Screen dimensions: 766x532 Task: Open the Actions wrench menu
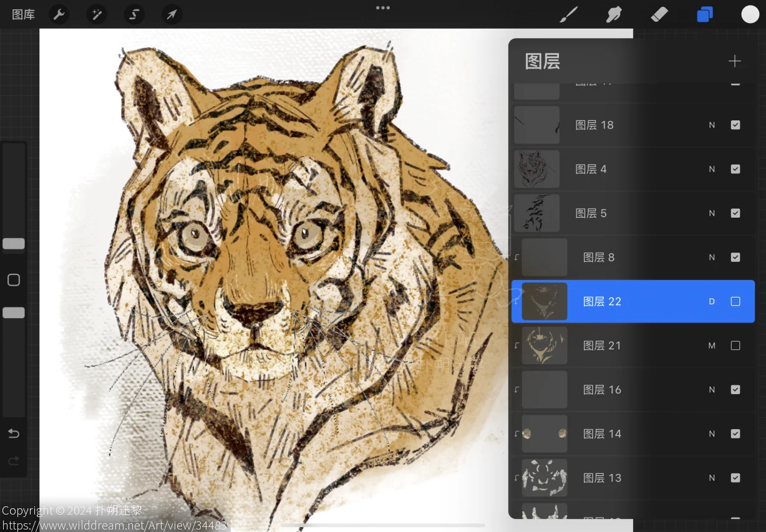tap(59, 14)
